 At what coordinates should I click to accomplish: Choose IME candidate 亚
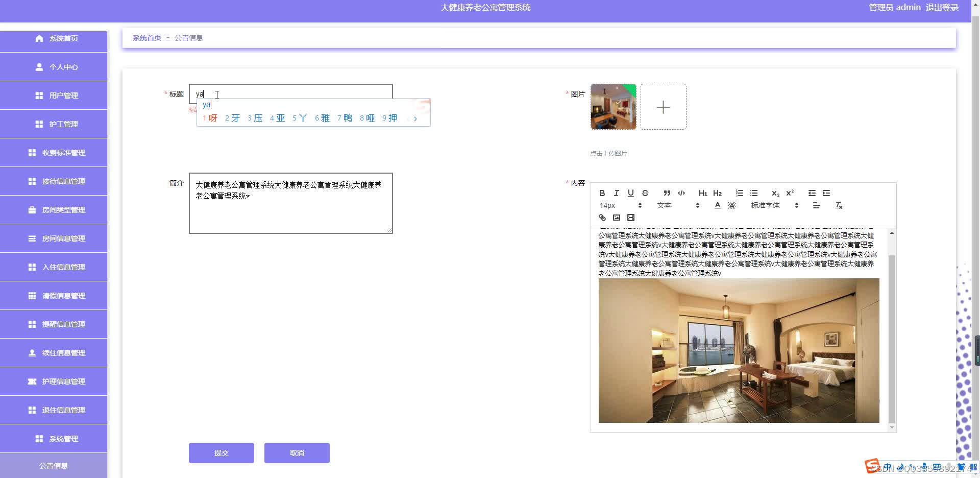[x=277, y=118]
